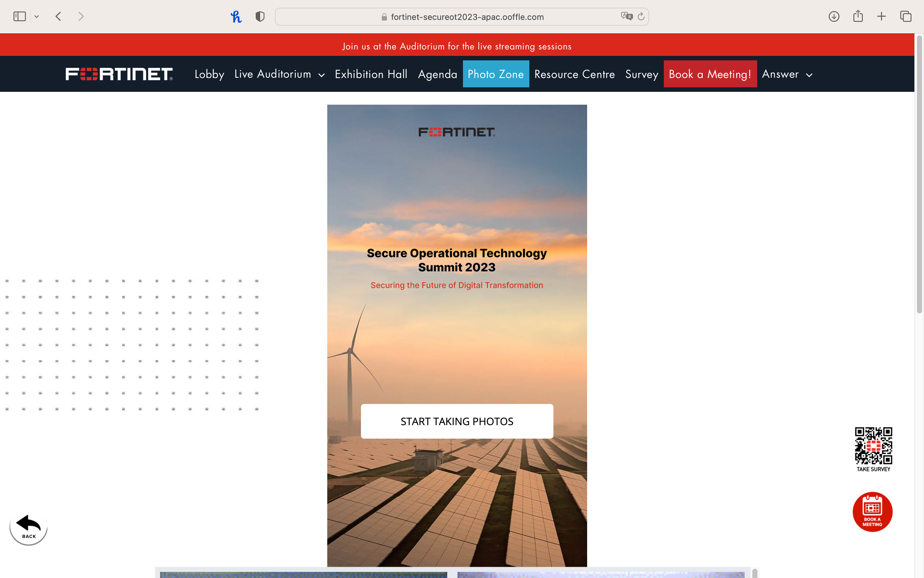Click the page vertical scrollbar
This screenshot has height=578, width=924.
click(920, 174)
